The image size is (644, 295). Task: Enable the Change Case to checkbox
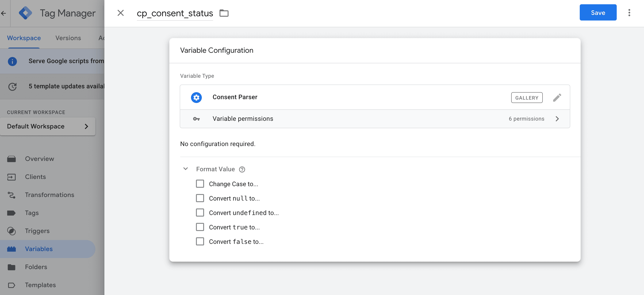(x=200, y=184)
